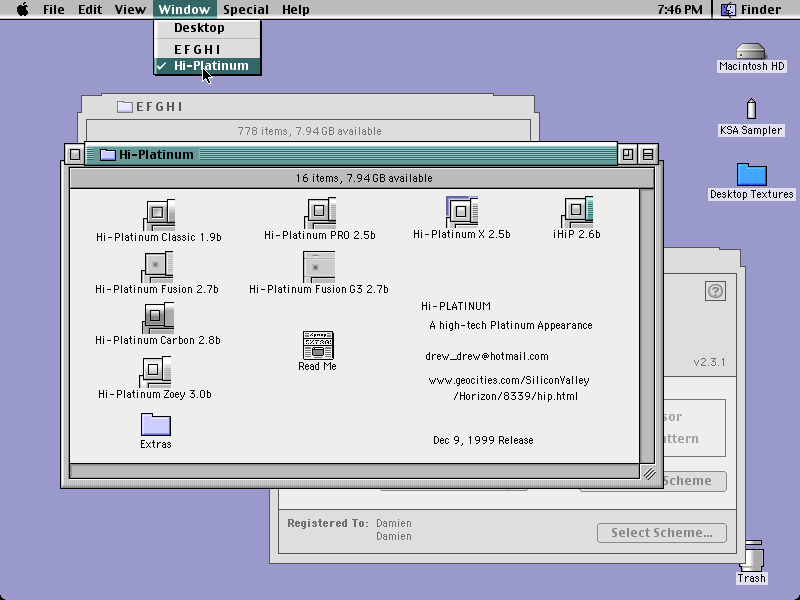Click the close box of Hi-Platinum window
The width and height of the screenshot is (800, 600).
75,154
